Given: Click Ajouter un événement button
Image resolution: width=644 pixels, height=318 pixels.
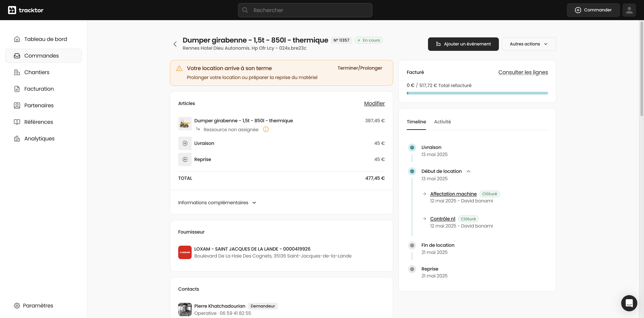Looking at the screenshot, I should click(463, 44).
